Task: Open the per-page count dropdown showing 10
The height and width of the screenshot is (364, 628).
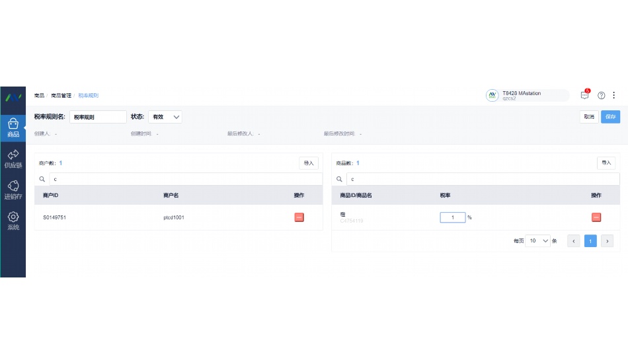Action: click(537, 241)
